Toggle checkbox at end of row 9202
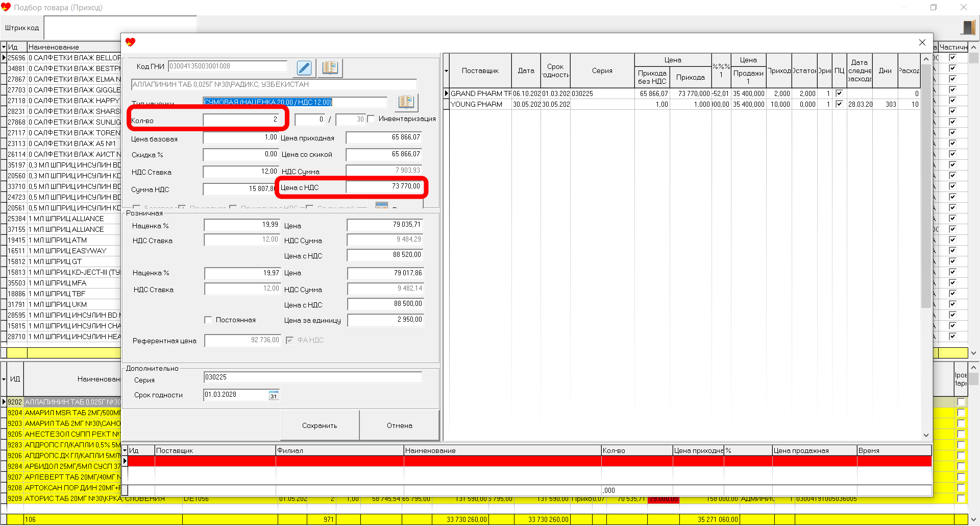This screenshot has width=980, height=526. point(961,402)
